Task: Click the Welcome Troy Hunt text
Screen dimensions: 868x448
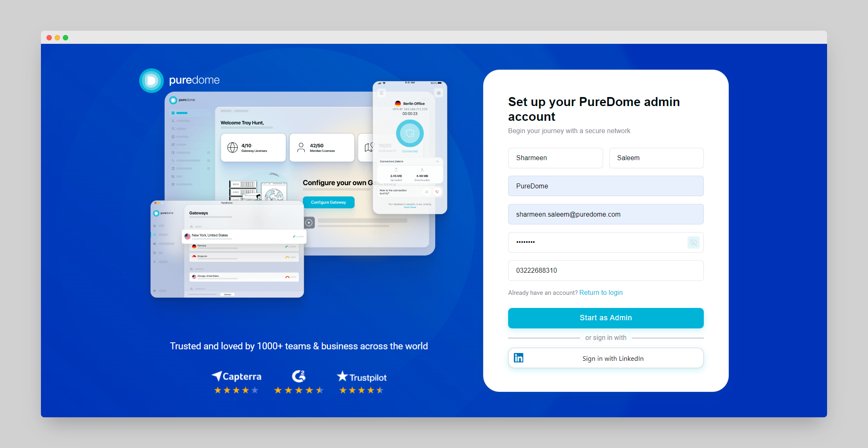Action: point(242,123)
